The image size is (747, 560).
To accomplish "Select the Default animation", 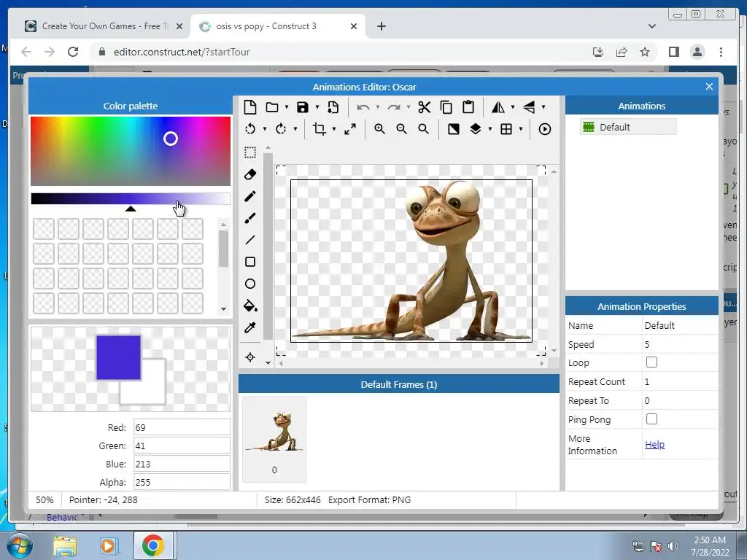I will (628, 127).
